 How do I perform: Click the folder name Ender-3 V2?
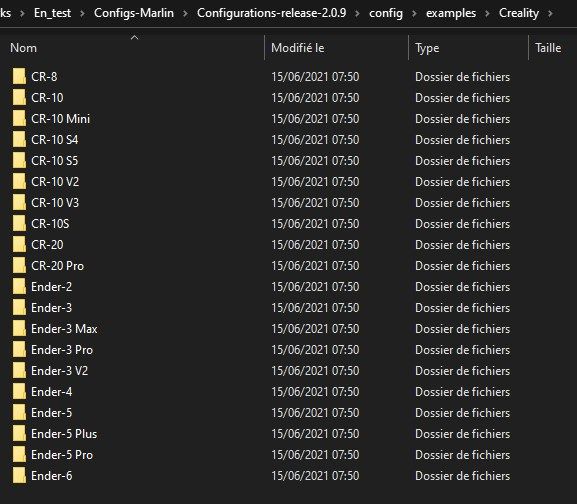(60, 370)
